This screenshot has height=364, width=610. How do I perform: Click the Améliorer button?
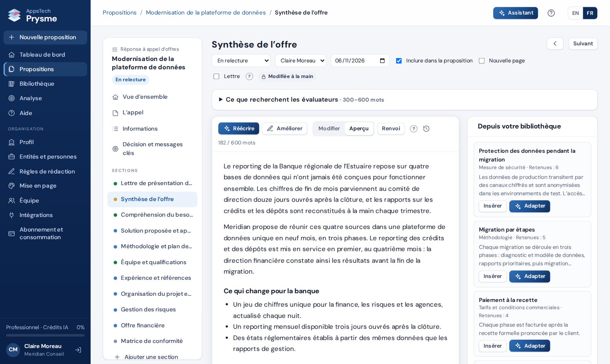[285, 128]
